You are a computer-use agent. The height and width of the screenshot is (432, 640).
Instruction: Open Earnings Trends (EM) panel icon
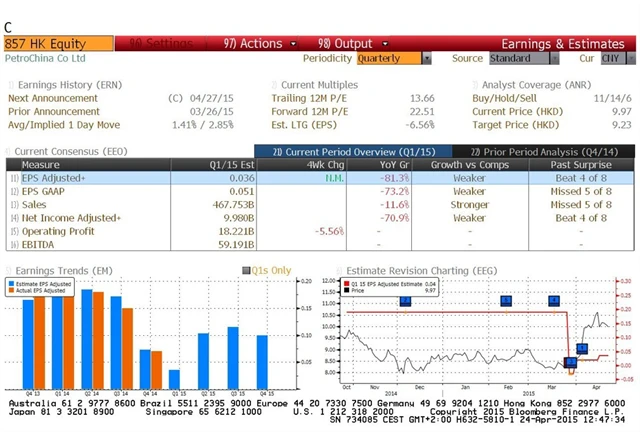tap(9, 271)
